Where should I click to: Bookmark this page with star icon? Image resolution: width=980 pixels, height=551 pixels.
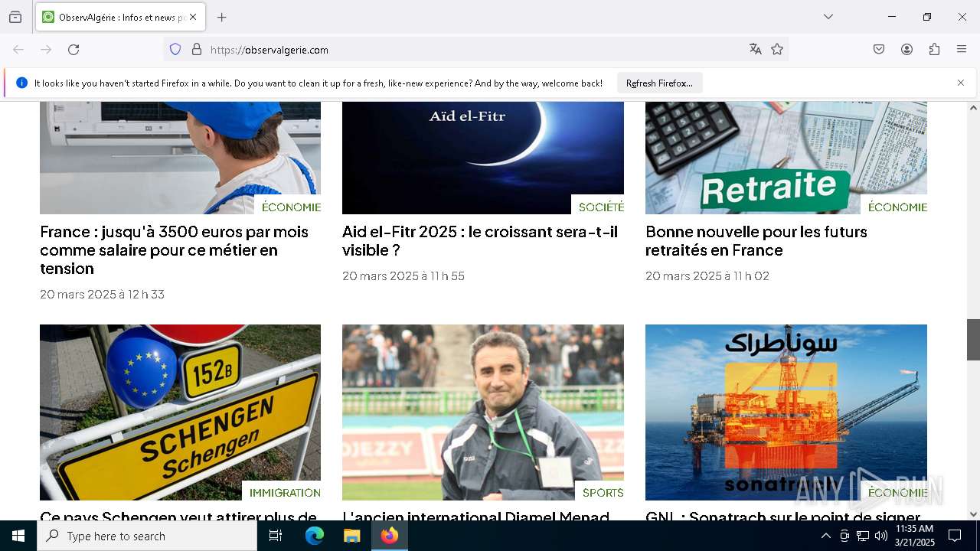coord(777,50)
